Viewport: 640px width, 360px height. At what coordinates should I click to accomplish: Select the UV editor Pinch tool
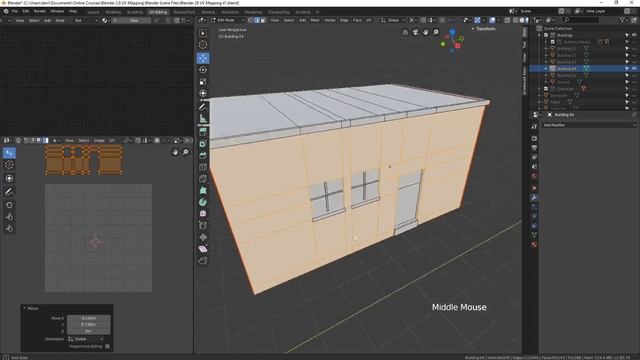(9, 229)
